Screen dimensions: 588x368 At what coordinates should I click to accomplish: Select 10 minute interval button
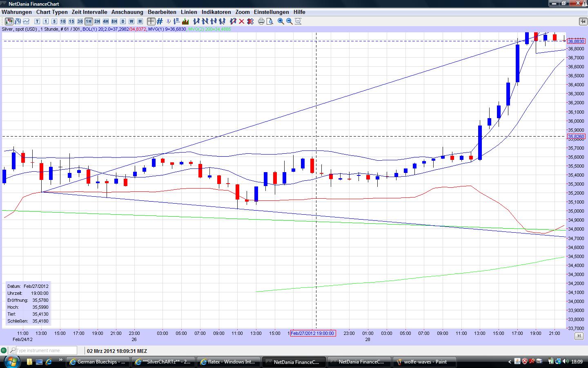coord(63,21)
